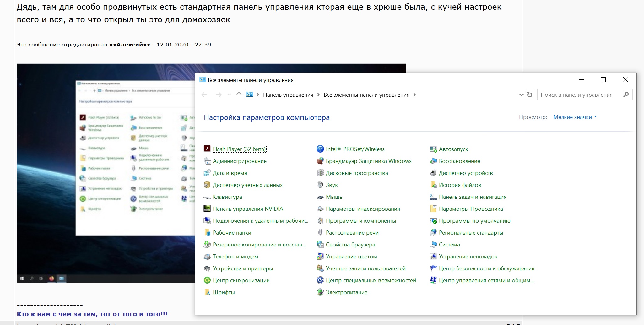Click the Автозапуск icon
The height and width of the screenshot is (325, 644).
pyautogui.click(x=433, y=149)
